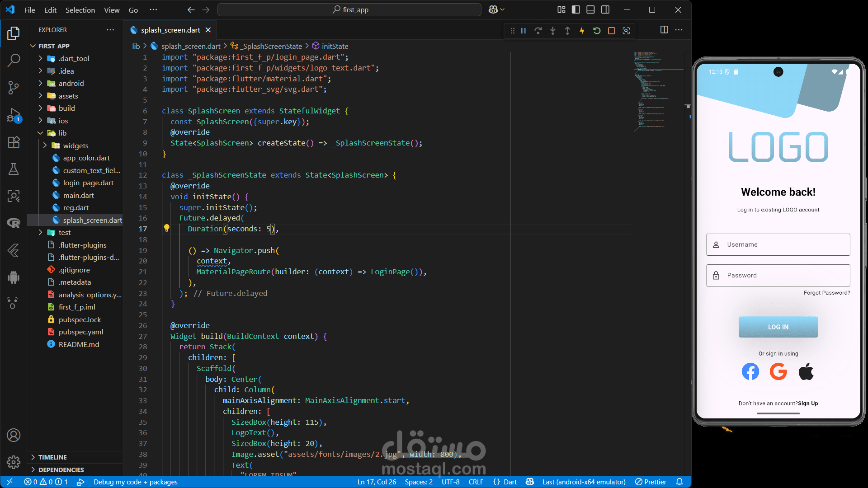868x488 pixels.
Task: Expand the widgets folder
Action: pyautogui.click(x=75, y=145)
